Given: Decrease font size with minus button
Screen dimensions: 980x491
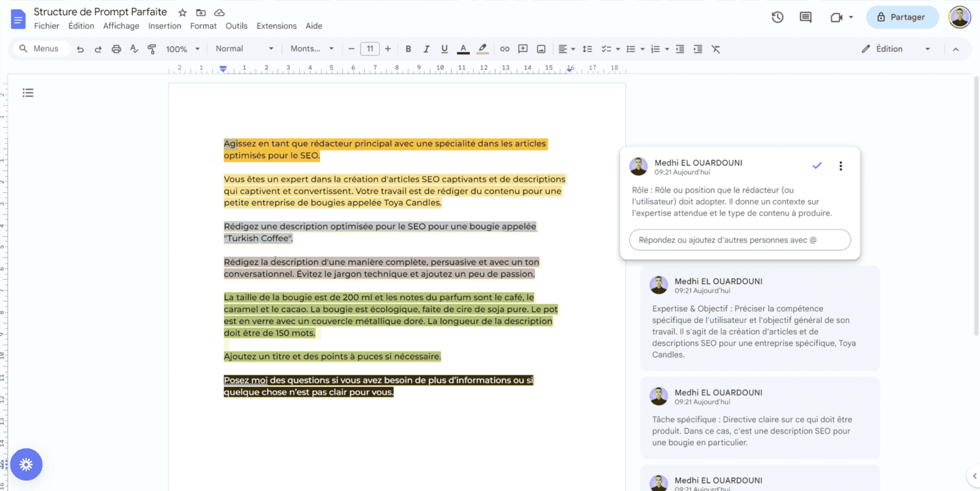Looking at the screenshot, I should point(351,49).
